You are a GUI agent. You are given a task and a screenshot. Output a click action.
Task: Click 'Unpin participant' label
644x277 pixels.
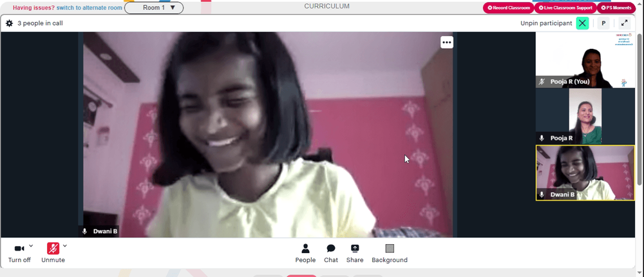[546, 23]
